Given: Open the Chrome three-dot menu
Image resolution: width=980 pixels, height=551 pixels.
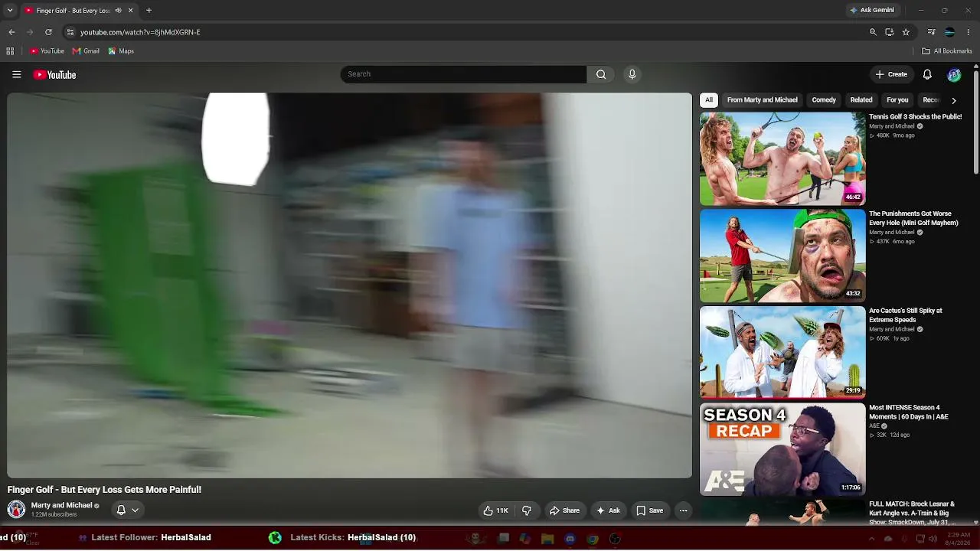Looking at the screenshot, I should click(969, 32).
